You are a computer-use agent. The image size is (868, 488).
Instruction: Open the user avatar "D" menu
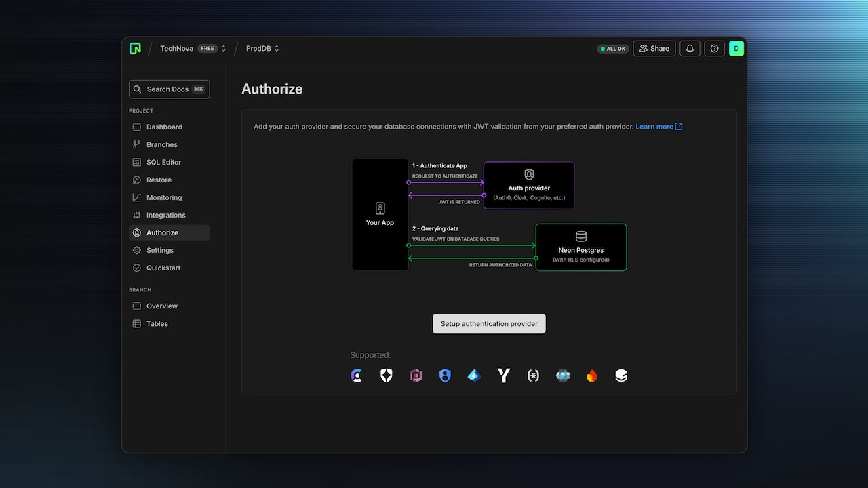tap(736, 49)
